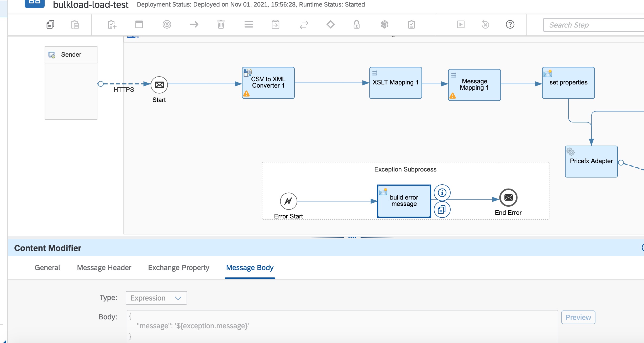Click the simulation play icon
This screenshot has width=644, height=343.
coord(461,25)
